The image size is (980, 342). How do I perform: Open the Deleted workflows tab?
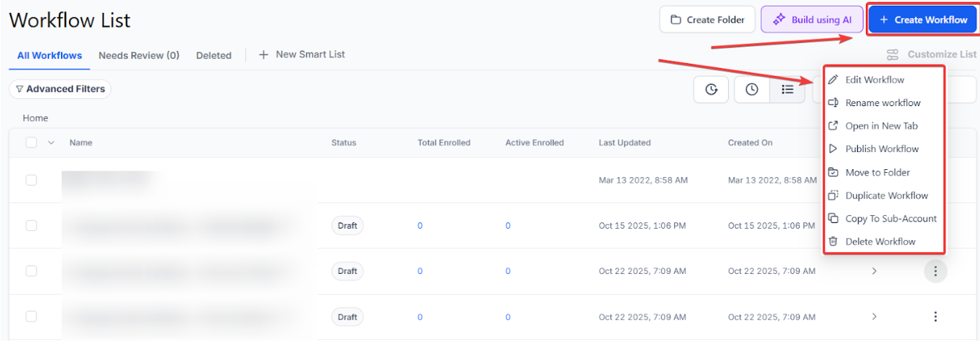click(213, 55)
